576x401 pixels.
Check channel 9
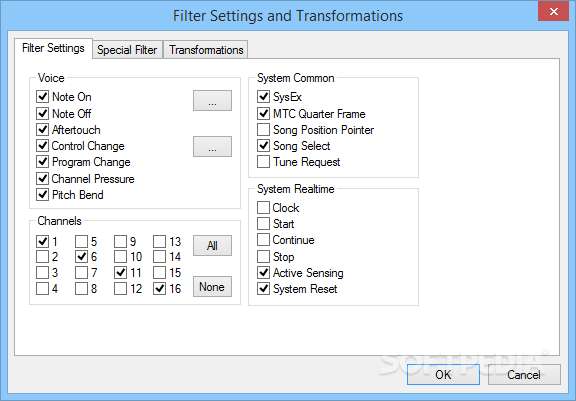point(120,241)
